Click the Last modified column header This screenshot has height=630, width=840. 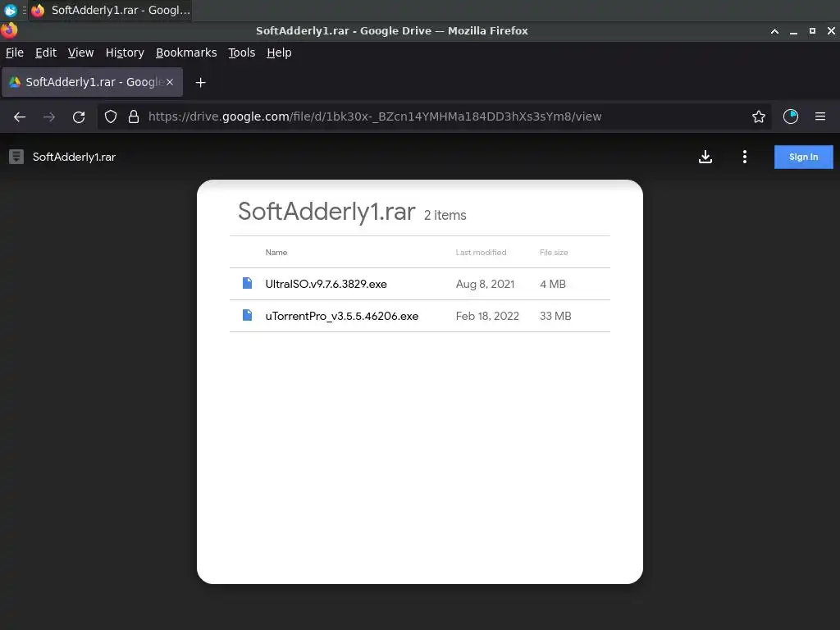481,253
